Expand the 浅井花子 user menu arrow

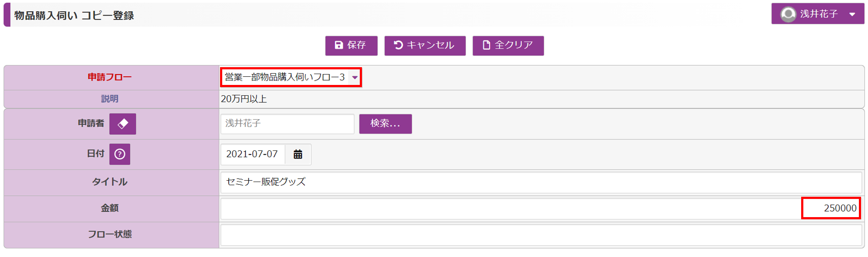(852, 14)
